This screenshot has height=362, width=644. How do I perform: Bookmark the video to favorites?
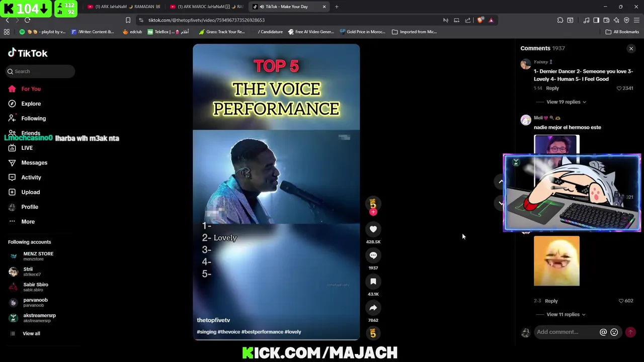(x=373, y=282)
